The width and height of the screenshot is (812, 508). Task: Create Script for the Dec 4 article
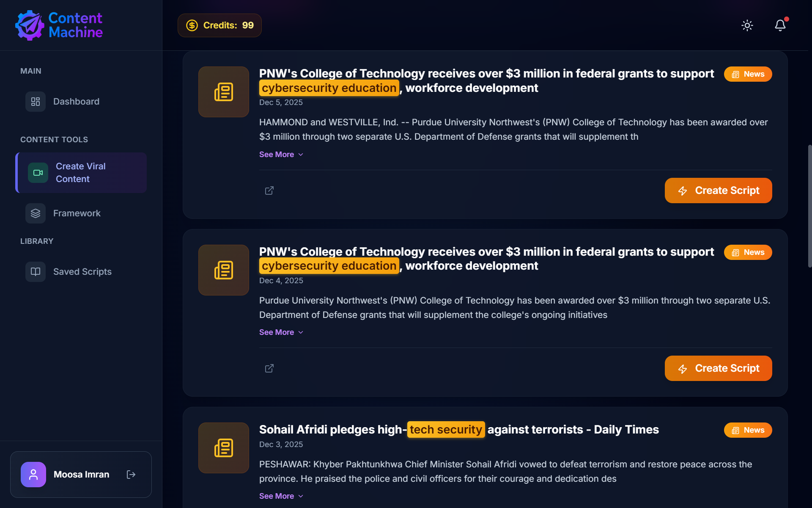pyautogui.click(x=718, y=368)
